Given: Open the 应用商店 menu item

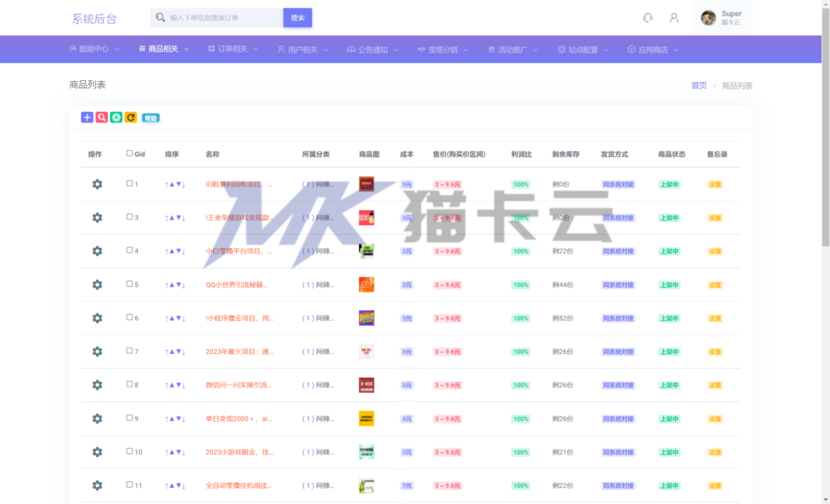Looking at the screenshot, I should click(x=653, y=49).
